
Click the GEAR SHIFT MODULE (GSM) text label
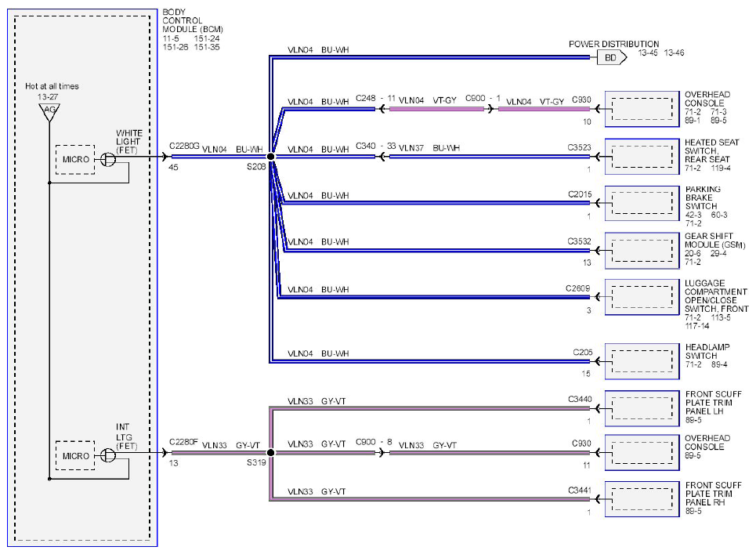(x=715, y=241)
